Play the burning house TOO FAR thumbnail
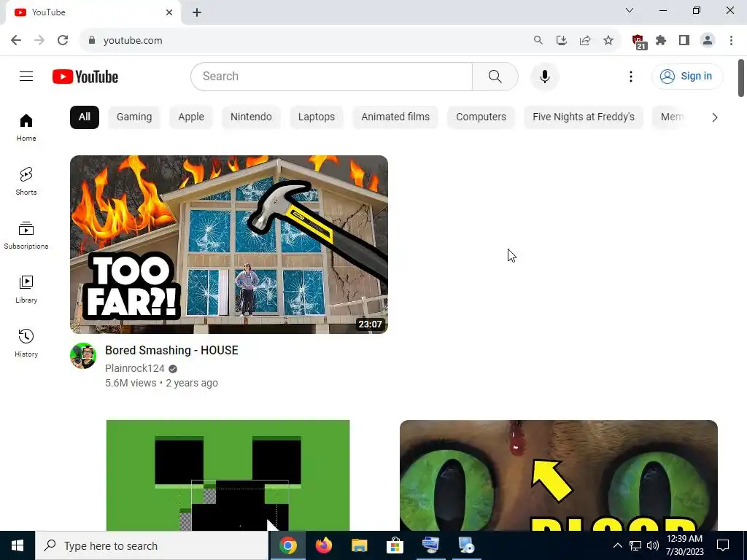Image resolution: width=747 pixels, height=560 pixels. (228, 244)
